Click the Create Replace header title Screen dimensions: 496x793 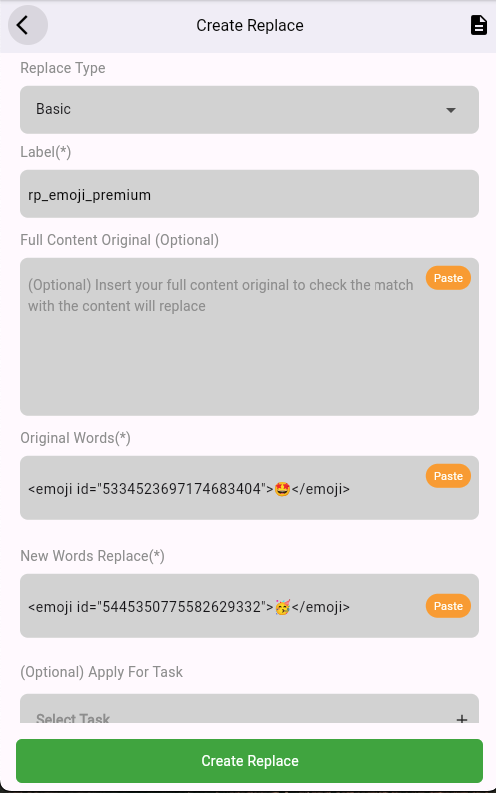coord(250,25)
